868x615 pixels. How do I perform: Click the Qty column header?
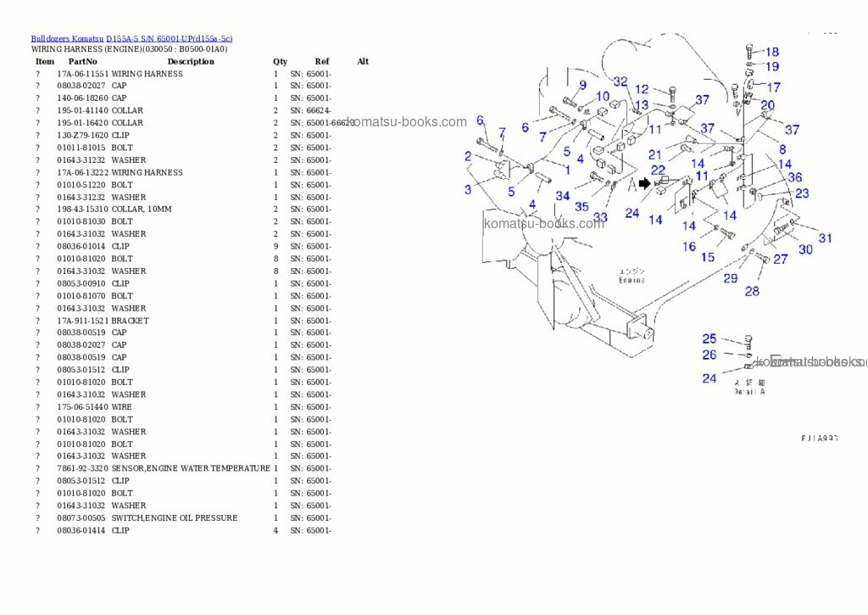280,62
